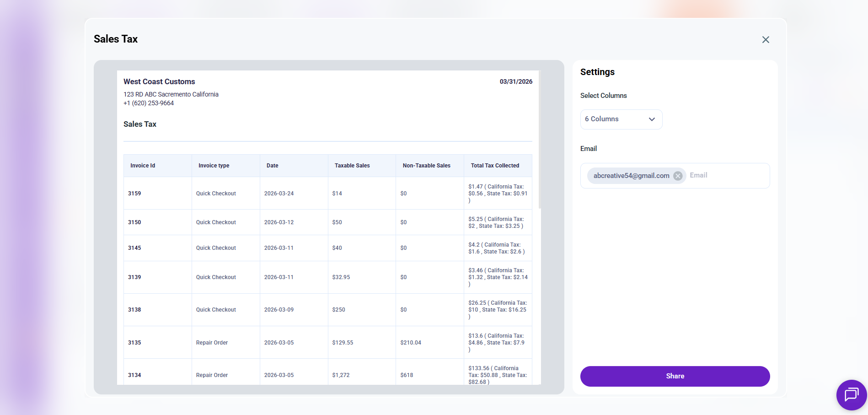Remove abcreative54@gmail.com email chip

(678, 176)
